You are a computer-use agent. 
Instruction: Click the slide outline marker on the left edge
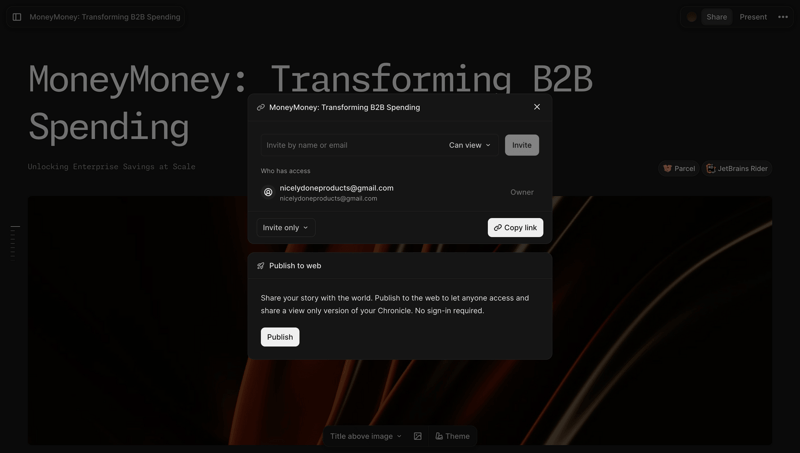pos(15,226)
